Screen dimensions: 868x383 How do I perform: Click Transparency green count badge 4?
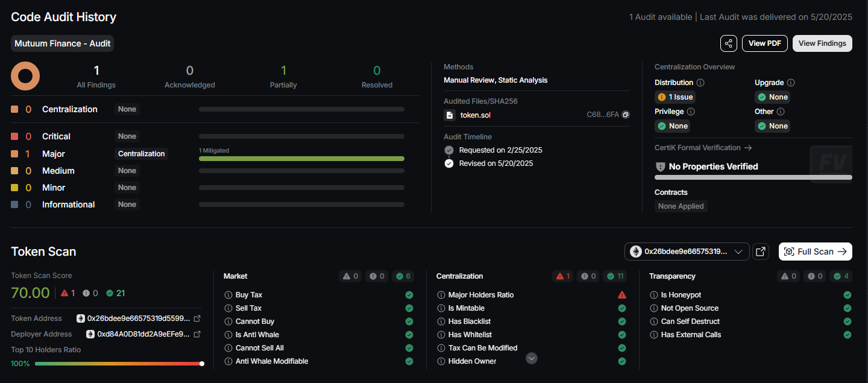841,276
